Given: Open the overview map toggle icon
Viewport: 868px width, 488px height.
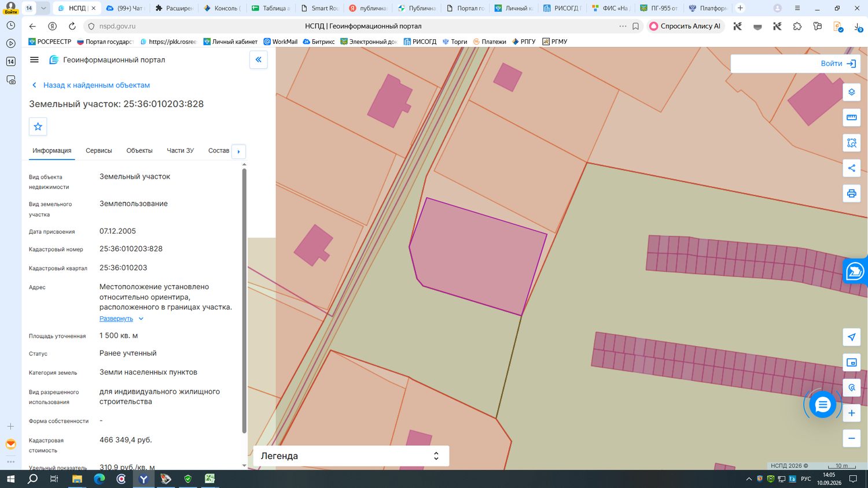Looking at the screenshot, I should [851, 363].
